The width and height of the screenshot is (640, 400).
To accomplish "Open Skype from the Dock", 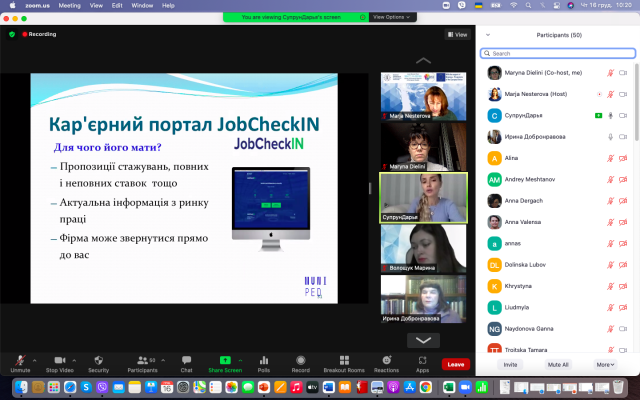I will tap(86, 387).
